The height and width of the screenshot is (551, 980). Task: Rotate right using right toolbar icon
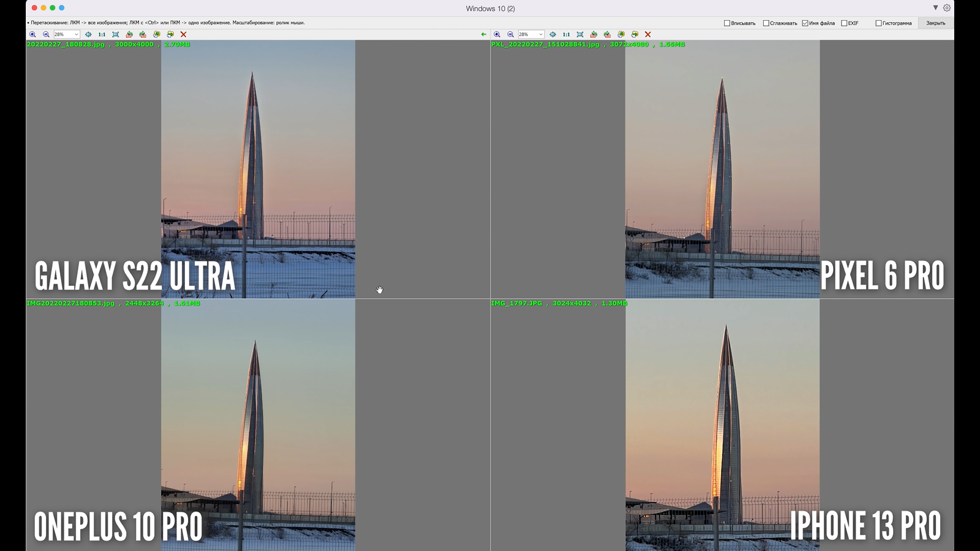(x=607, y=35)
